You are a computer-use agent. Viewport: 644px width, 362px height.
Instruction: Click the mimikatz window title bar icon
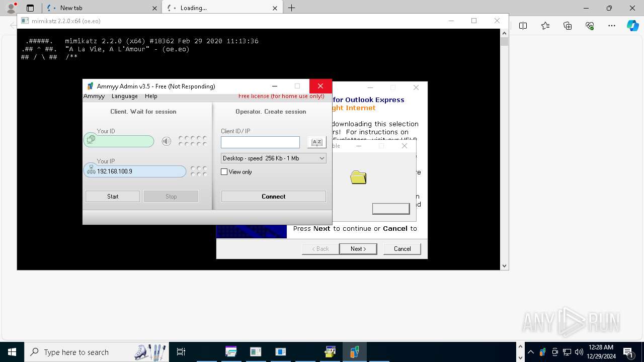coord(25,21)
